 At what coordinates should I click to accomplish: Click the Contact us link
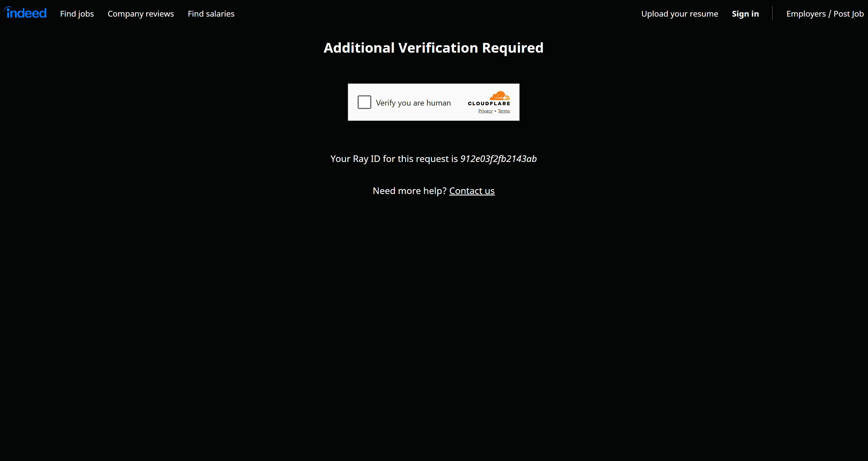[x=472, y=190]
